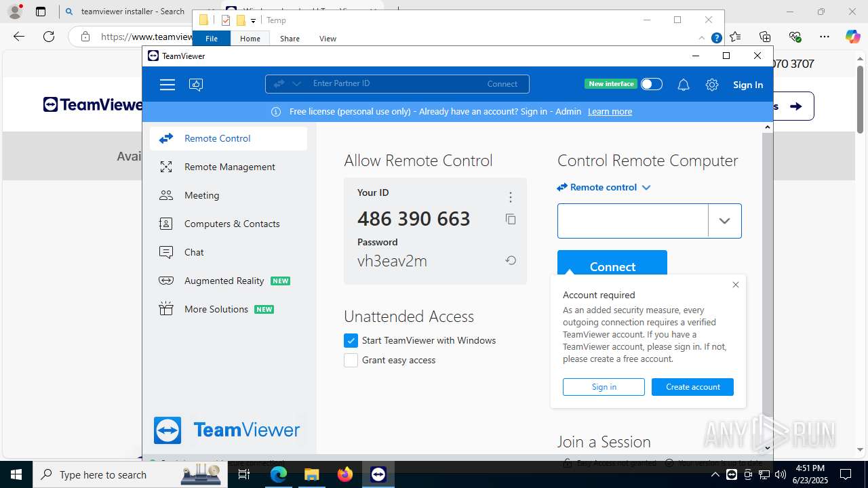Open Edge profile avatar

tap(14, 12)
